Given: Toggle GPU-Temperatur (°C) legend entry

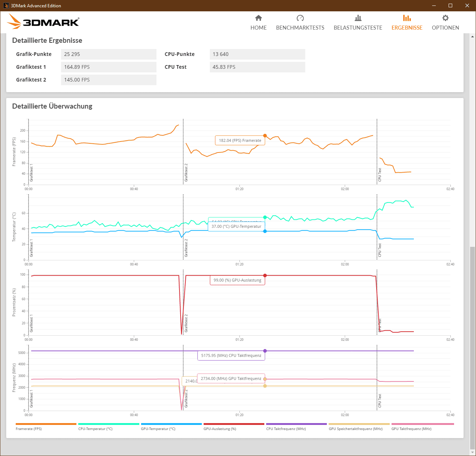Looking at the screenshot, I should [171, 427].
